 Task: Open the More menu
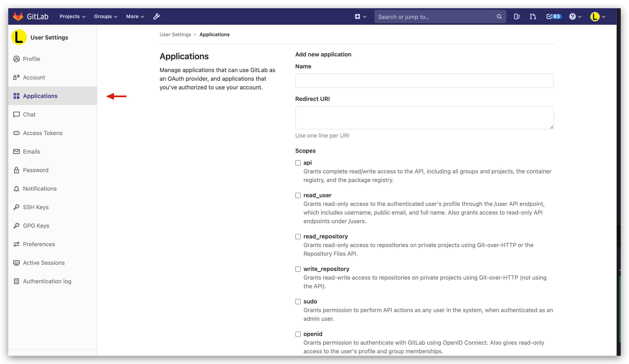pos(135,16)
